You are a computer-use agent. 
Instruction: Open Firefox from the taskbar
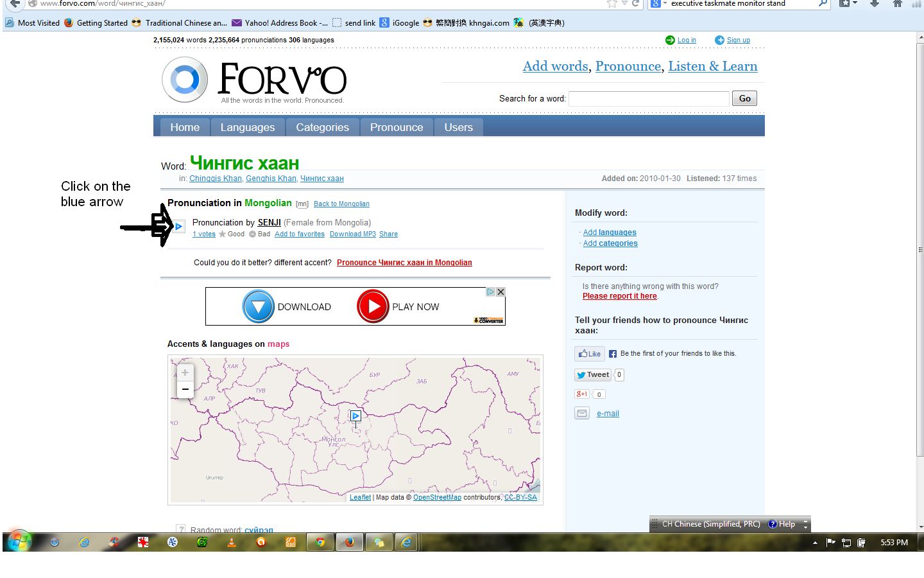pos(349,542)
